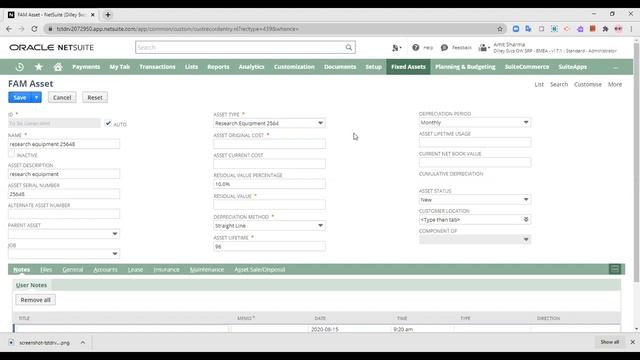
Task: Toggle the AUTO ID checkbox
Action: coord(108,123)
